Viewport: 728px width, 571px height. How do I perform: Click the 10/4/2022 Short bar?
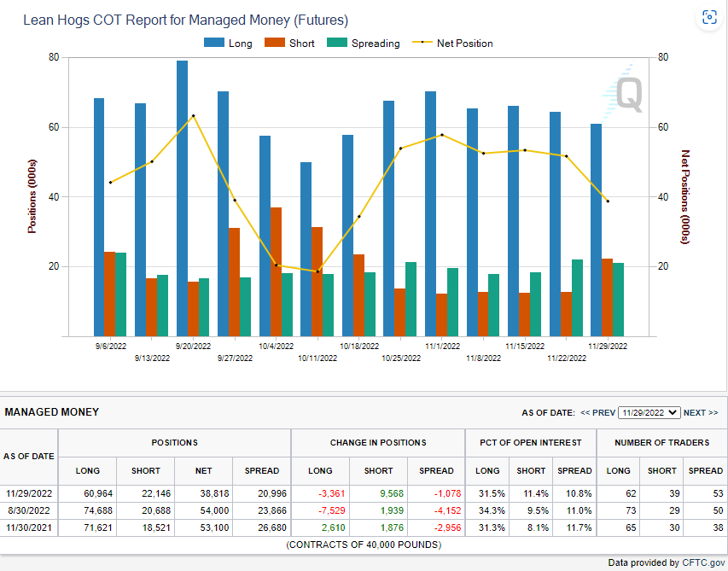pos(276,272)
